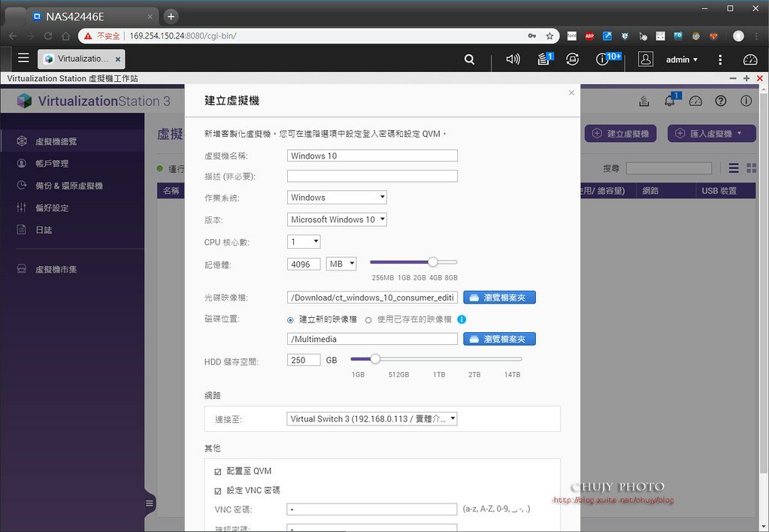Viewport: 769px width, 532px height.
Task: Open the CPU 核心數 dropdown
Action: click(304, 241)
